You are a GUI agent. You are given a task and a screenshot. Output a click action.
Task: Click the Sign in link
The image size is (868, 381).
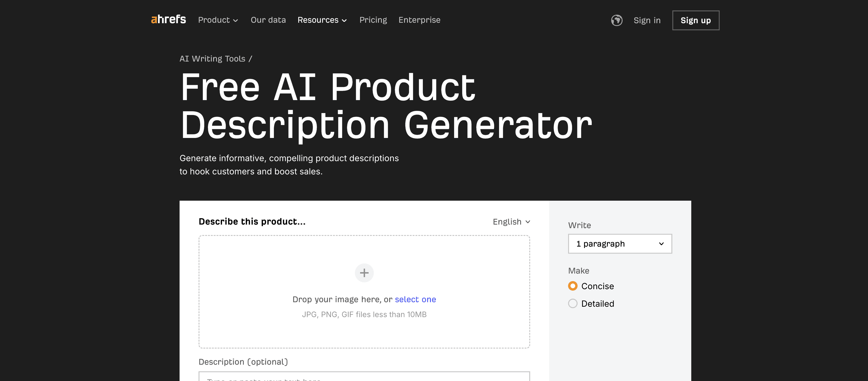point(647,20)
